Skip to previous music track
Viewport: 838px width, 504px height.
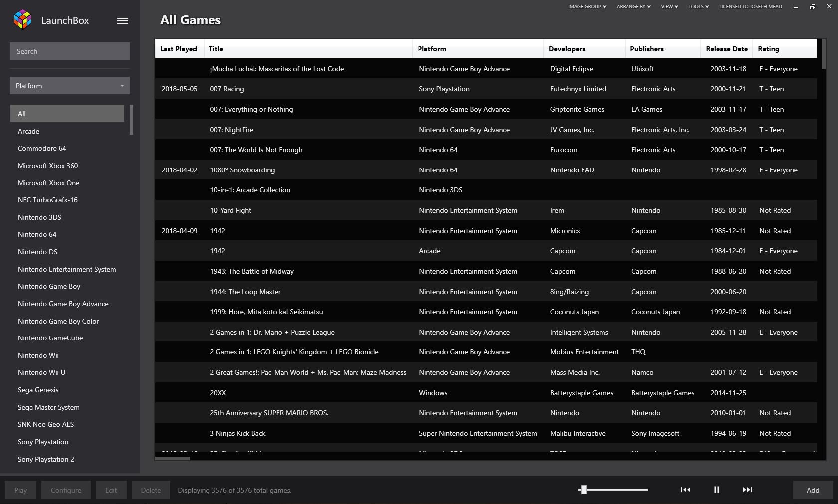(x=686, y=490)
